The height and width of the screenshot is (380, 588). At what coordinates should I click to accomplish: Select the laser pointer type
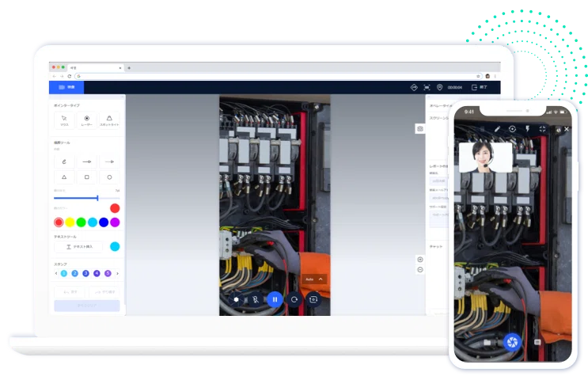click(86, 120)
